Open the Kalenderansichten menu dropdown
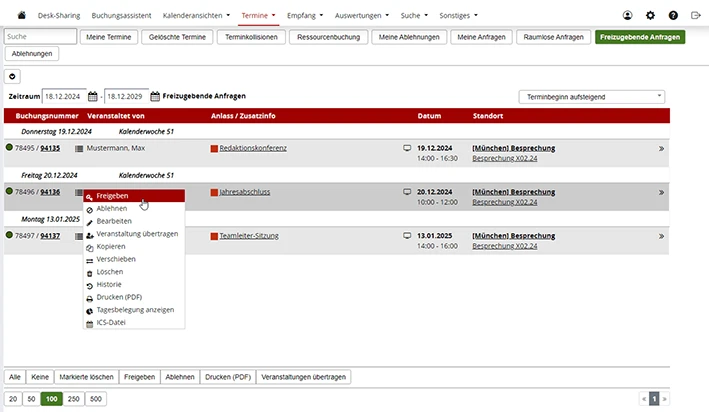Image resolution: width=709 pixels, height=412 pixels. (196, 15)
